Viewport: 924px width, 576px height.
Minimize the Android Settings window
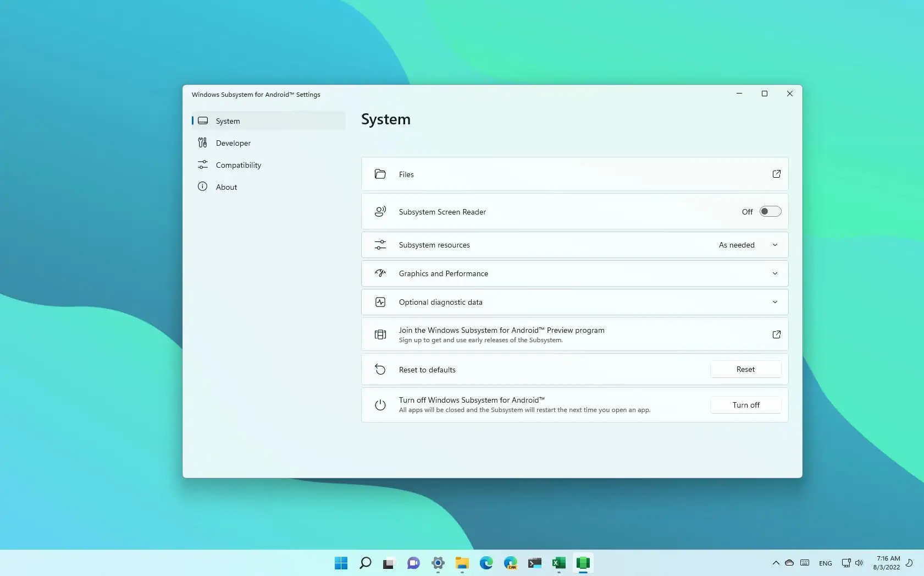(x=739, y=94)
